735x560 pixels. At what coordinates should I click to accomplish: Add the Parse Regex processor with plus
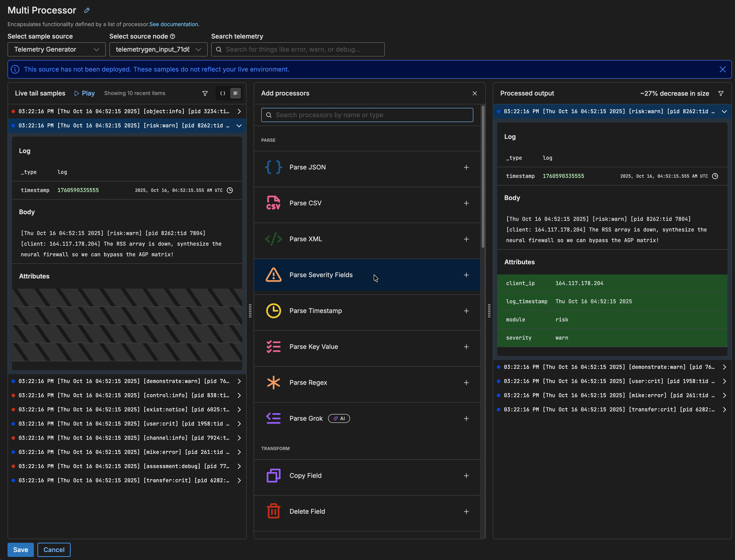pyautogui.click(x=466, y=383)
